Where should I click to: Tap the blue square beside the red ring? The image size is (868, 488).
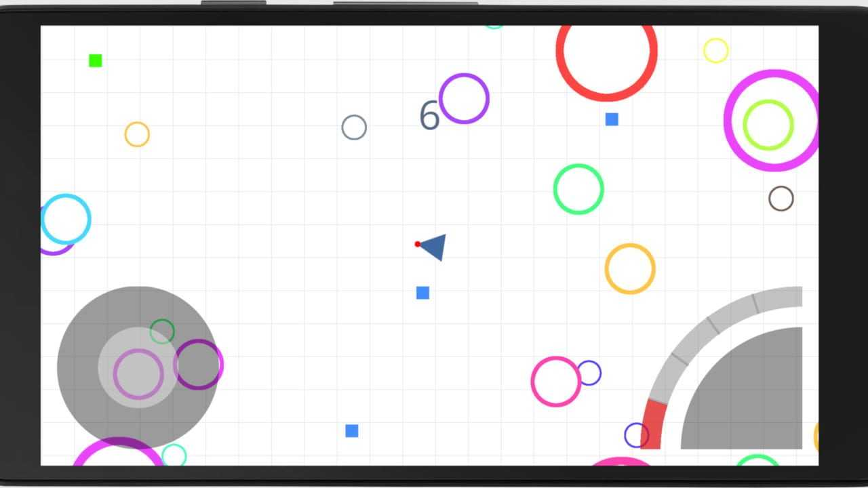[x=612, y=119]
